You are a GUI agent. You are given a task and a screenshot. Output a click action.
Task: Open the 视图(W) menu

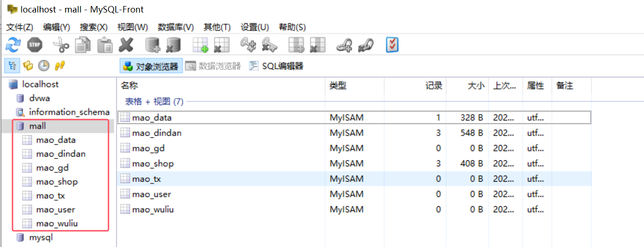click(x=133, y=27)
